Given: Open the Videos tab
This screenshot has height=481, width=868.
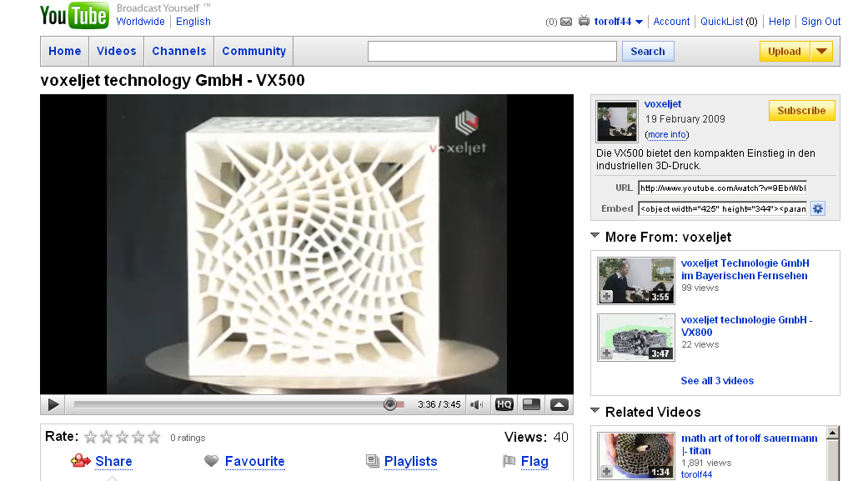Looking at the screenshot, I should tap(116, 51).
